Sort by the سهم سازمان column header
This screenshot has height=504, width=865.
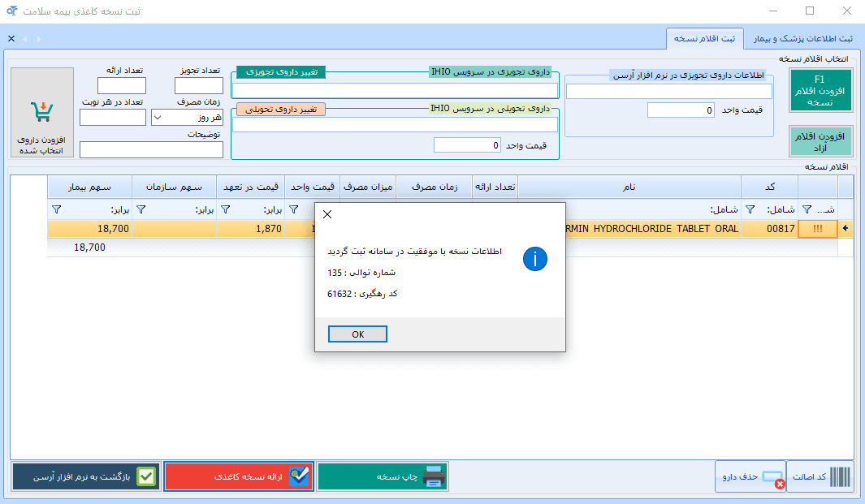174,187
